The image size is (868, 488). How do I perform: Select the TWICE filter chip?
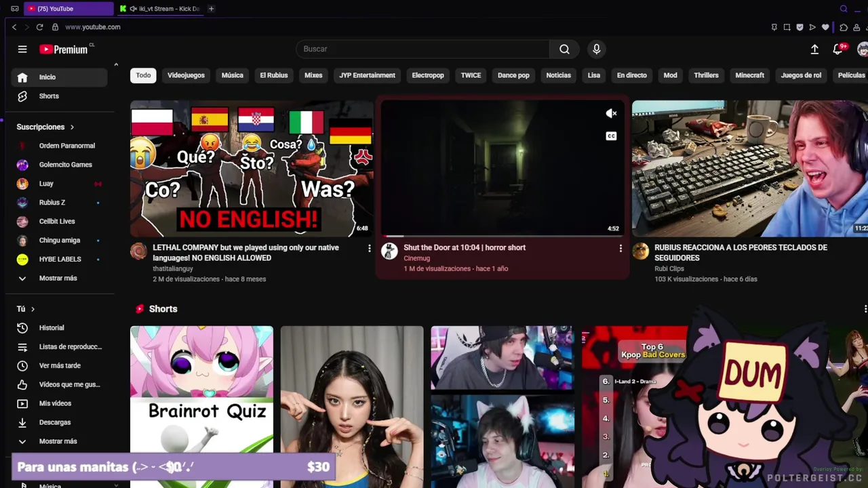coord(471,75)
